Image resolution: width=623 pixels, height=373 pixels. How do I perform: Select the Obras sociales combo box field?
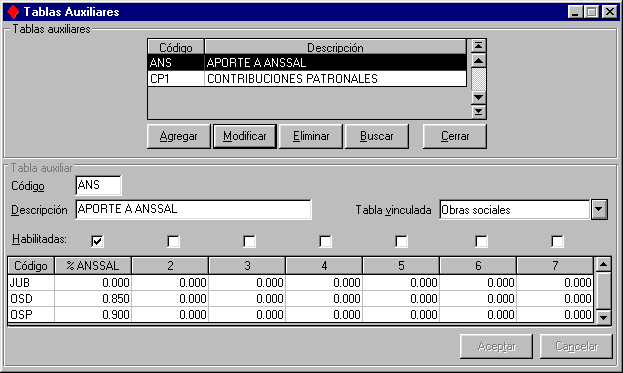(515, 209)
